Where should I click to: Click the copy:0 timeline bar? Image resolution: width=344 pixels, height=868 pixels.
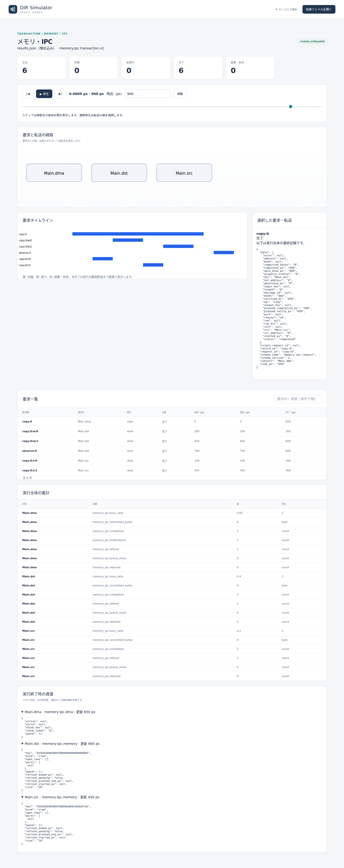tap(138, 234)
